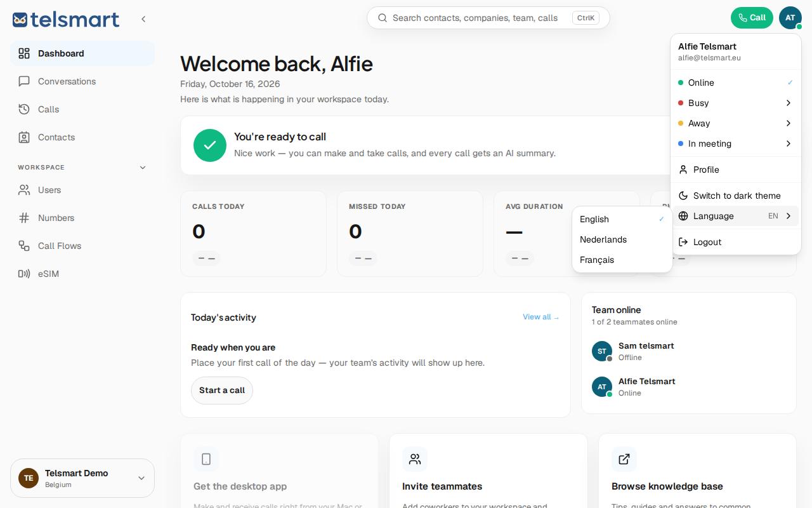
Task: Click the green Call button
Action: coord(752,18)
